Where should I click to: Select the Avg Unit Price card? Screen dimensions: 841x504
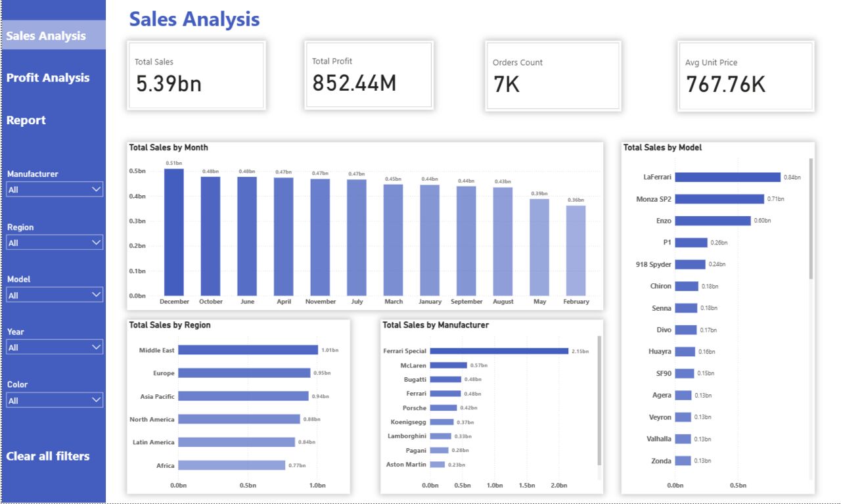(746, 76)
